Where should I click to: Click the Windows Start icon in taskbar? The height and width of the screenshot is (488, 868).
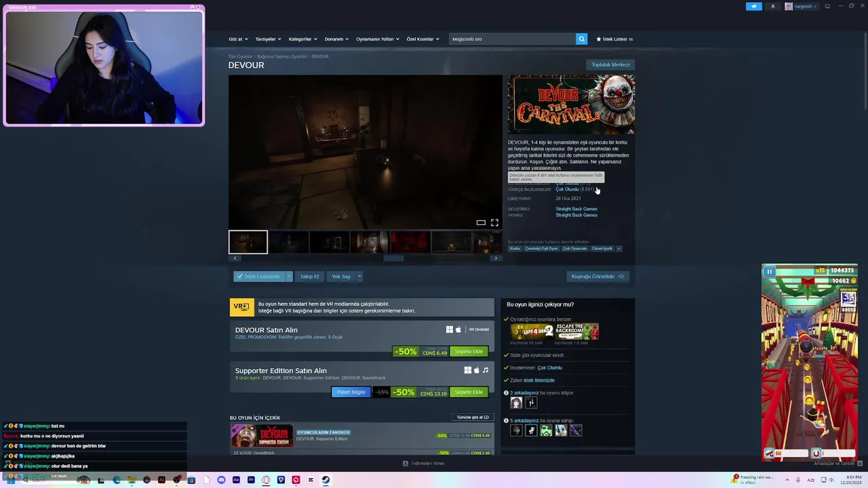click(12, 480)
